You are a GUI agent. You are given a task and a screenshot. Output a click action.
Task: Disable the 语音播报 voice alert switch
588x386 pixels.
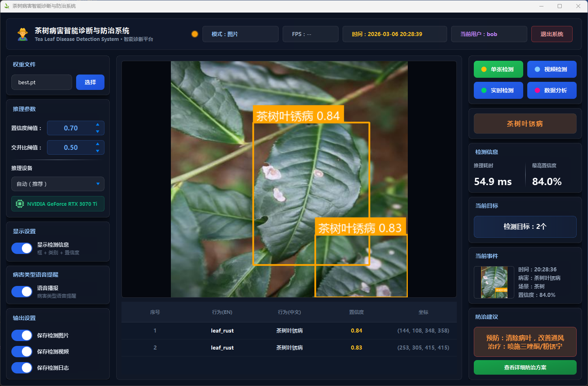22,292
